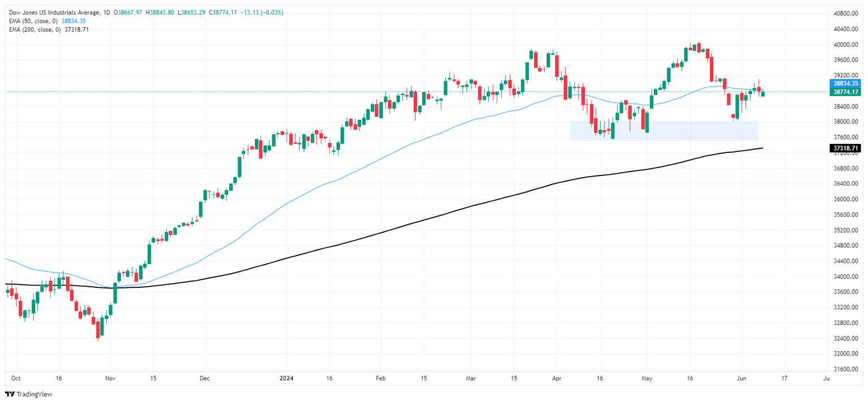Screen dimensions: 868x403
Task: Click the 33200.00 price axis label
Action: click(846, 308)
